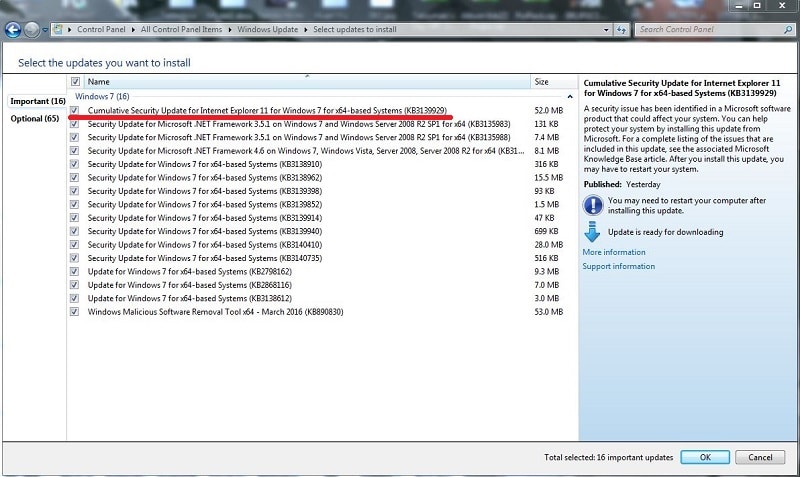Image resolution: width=800 pixels, height=477 pixels.
Task: Uncheck security update KB3140735
Action: pyautogui.click(x=74, y=258)
